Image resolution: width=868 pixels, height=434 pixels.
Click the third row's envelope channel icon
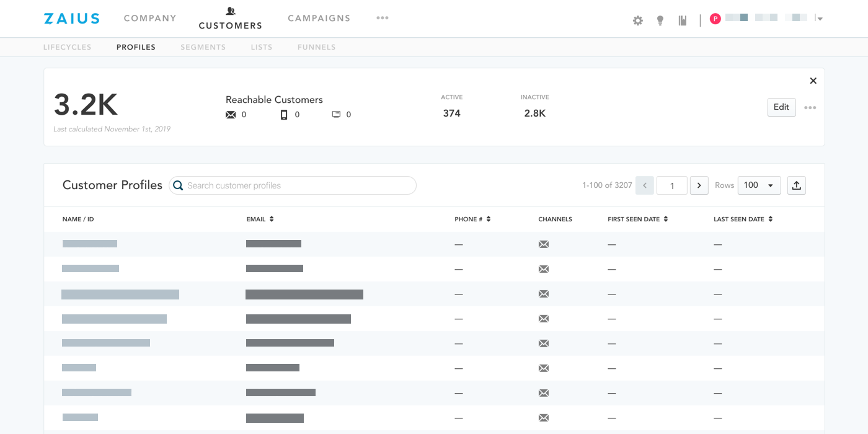(544, 294)
